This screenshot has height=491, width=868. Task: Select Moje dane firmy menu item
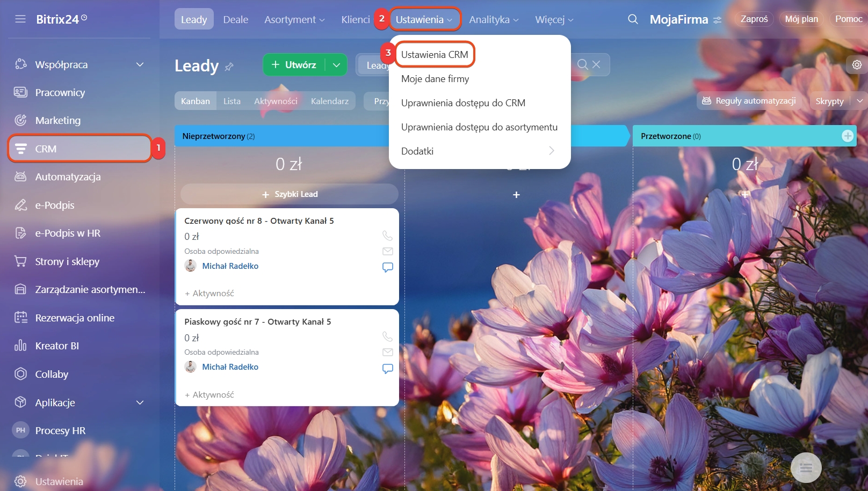tap(435, 78)
